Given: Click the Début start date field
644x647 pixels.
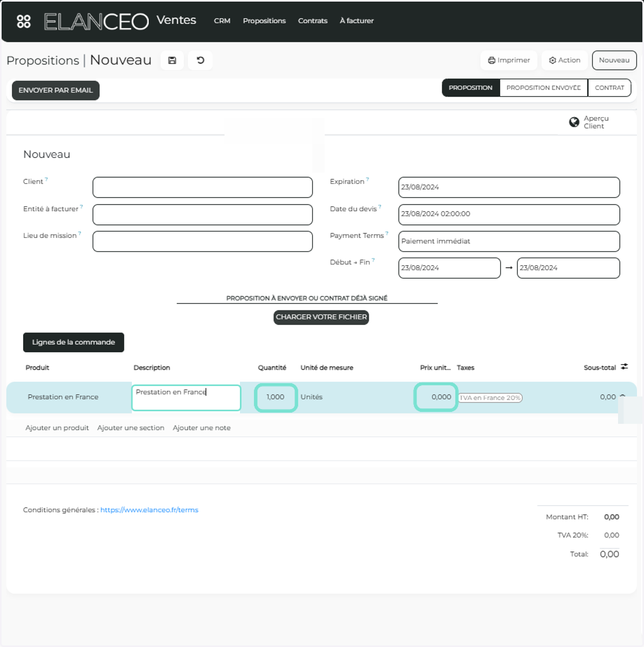Looking at the screenshot, I should pyautogui.click(x=449, y=268).
